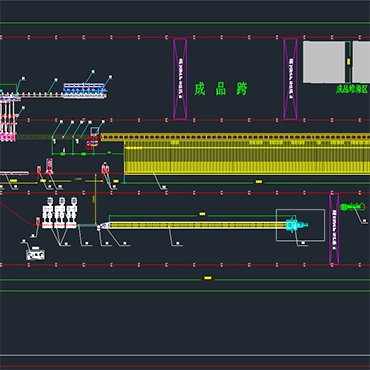Select the cyan machine inside the white rectangle
The height and width of the screenshot is (370, 370).
pyautogui.click(x=296, y=225)
